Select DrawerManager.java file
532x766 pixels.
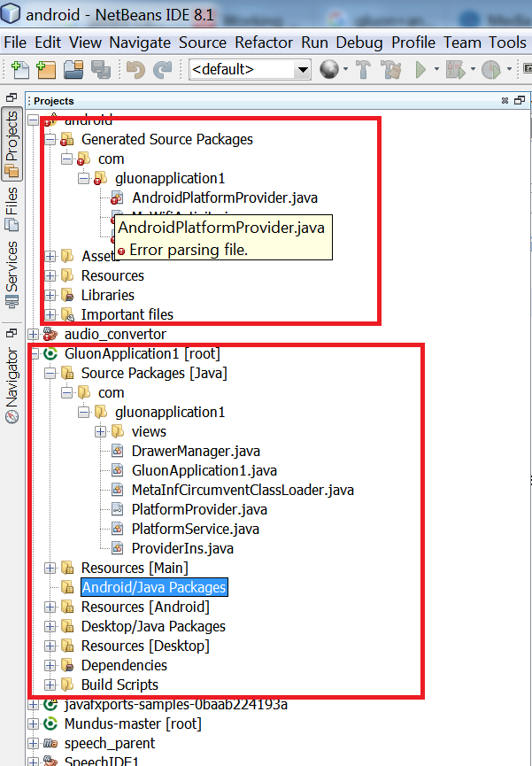196,451
